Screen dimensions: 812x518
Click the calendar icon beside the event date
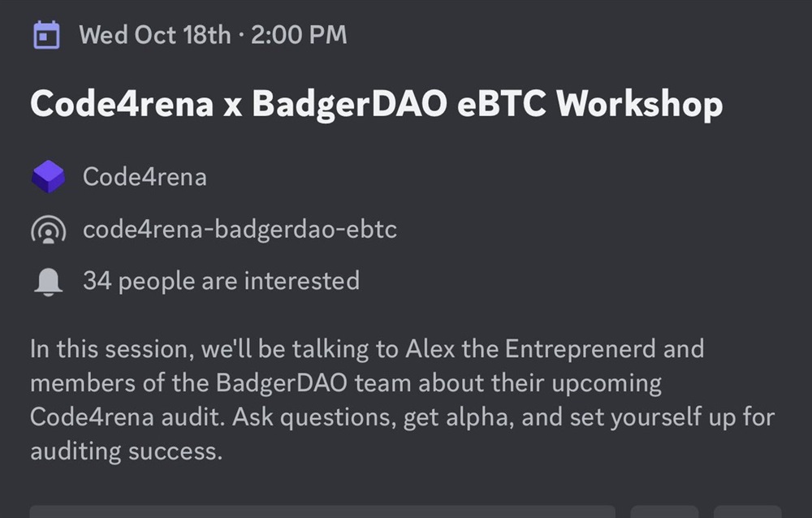pyautogui.click(x=47, y=36)
